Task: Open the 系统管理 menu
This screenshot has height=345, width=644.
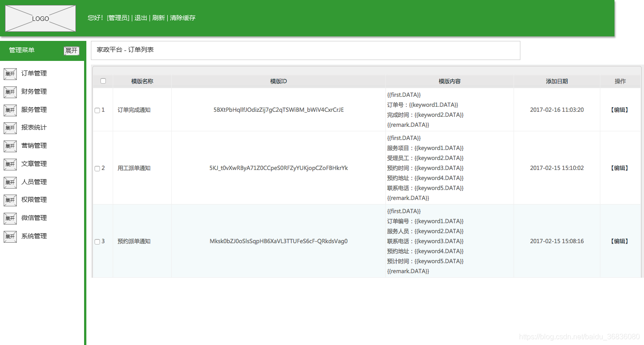Action: point(34,236)
